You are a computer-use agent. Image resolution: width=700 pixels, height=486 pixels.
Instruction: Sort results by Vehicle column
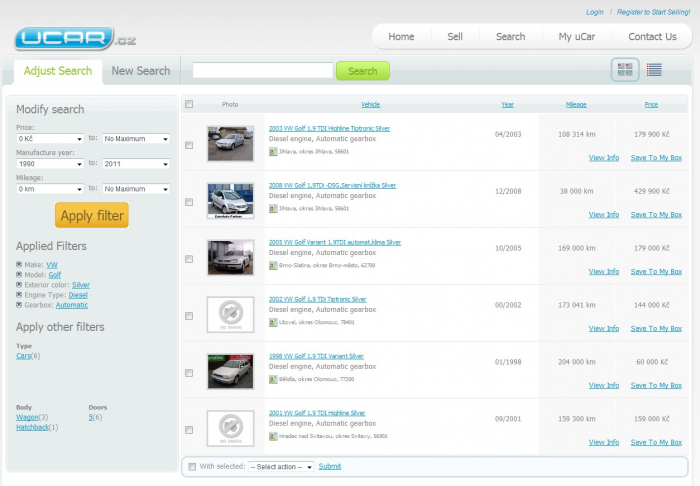pos(371,104)
